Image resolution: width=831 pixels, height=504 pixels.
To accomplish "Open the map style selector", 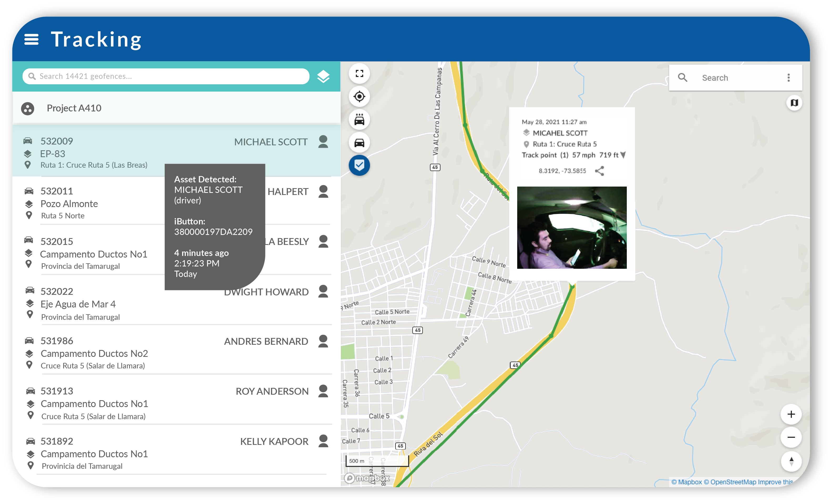I will (794, 102).
